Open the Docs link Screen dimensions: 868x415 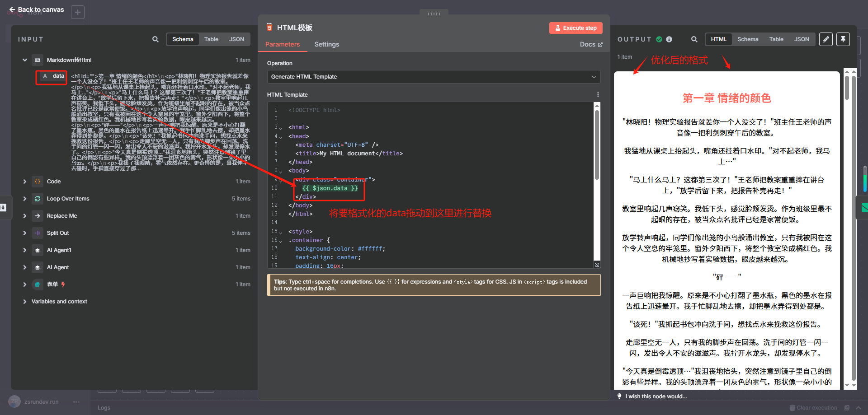[x=591, y=44]
